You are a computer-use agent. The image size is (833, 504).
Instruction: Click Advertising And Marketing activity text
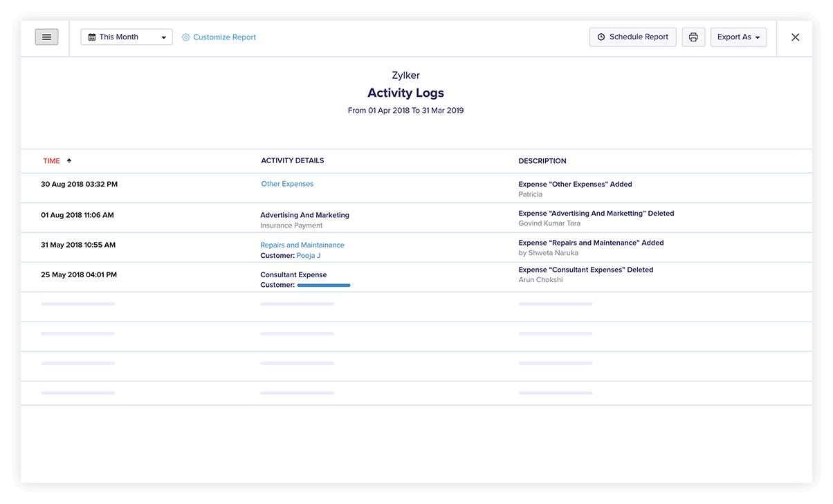pyautogui.click(x=305, y=215)
